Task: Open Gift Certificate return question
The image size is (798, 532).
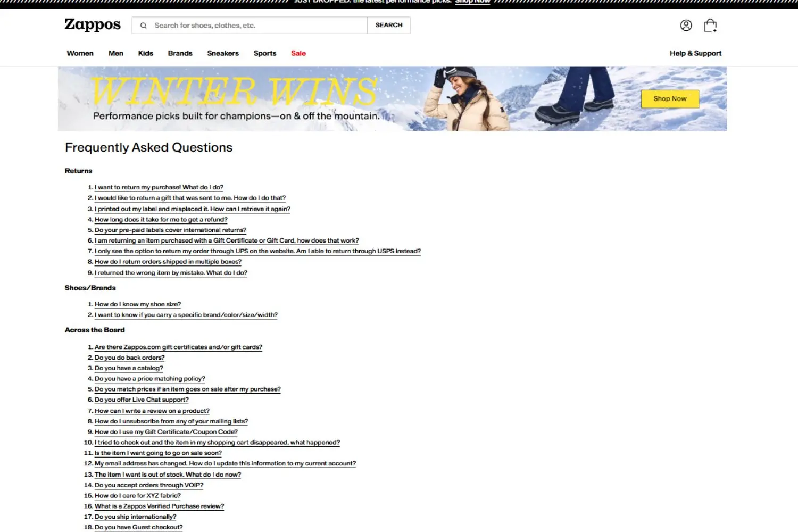Action: (227, 240)
